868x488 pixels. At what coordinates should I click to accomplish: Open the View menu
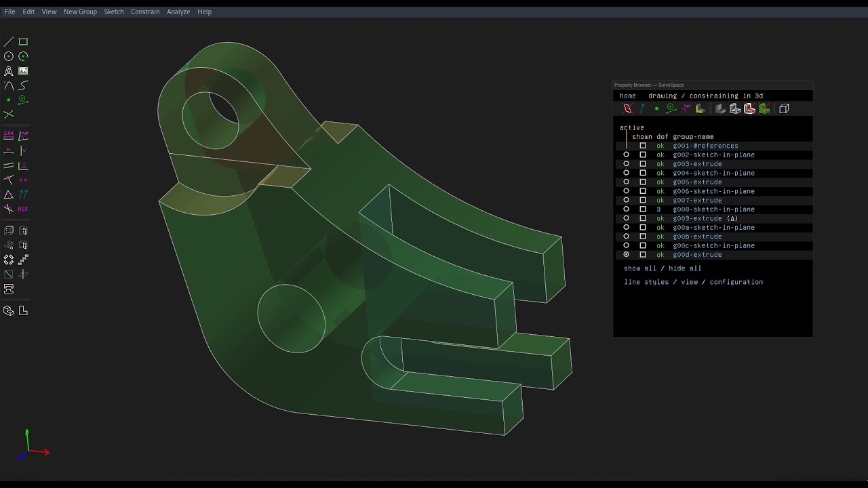[x=49, y=12]
